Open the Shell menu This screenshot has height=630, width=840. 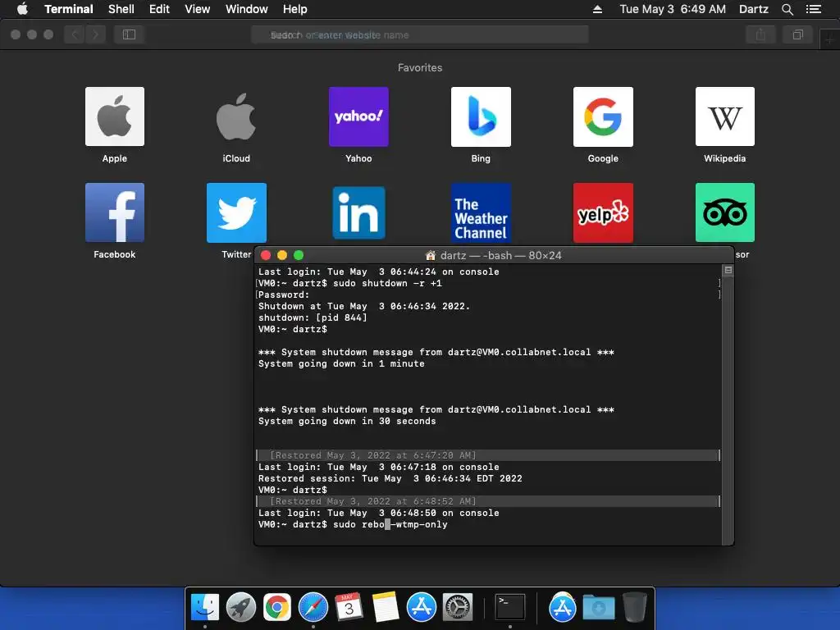point(121,9)
